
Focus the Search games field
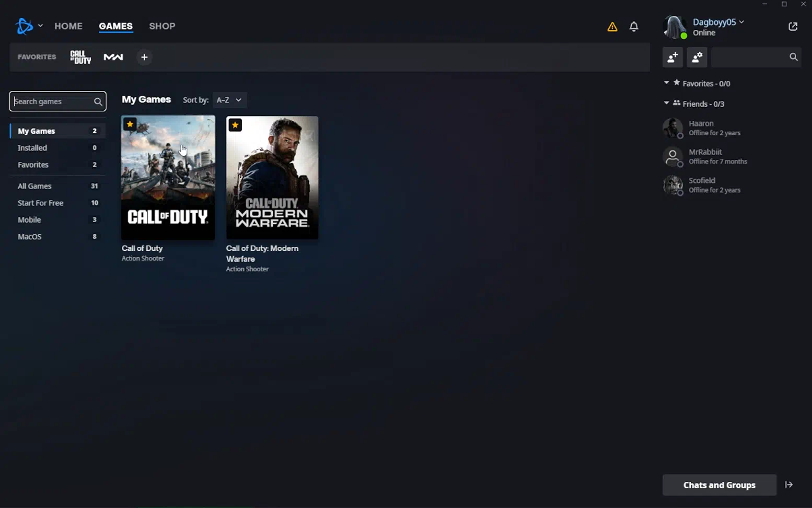pos(57,101)
